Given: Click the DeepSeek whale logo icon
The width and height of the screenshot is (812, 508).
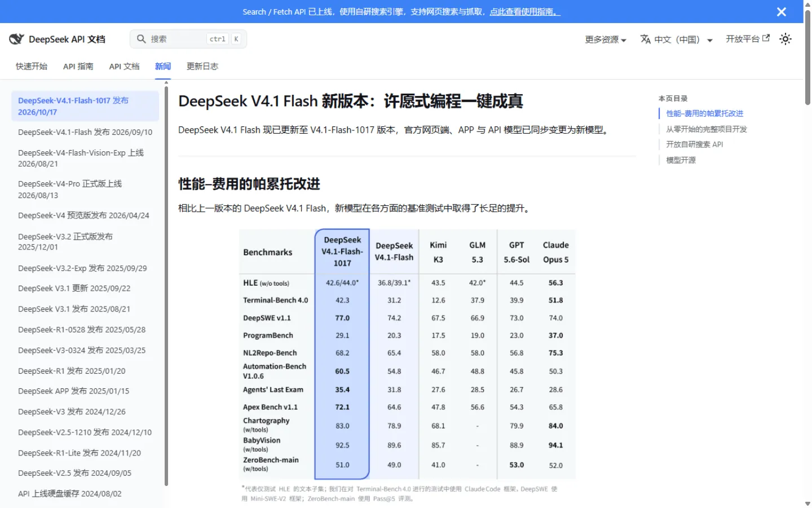Looking at the screenshot, I should [16, 39].
